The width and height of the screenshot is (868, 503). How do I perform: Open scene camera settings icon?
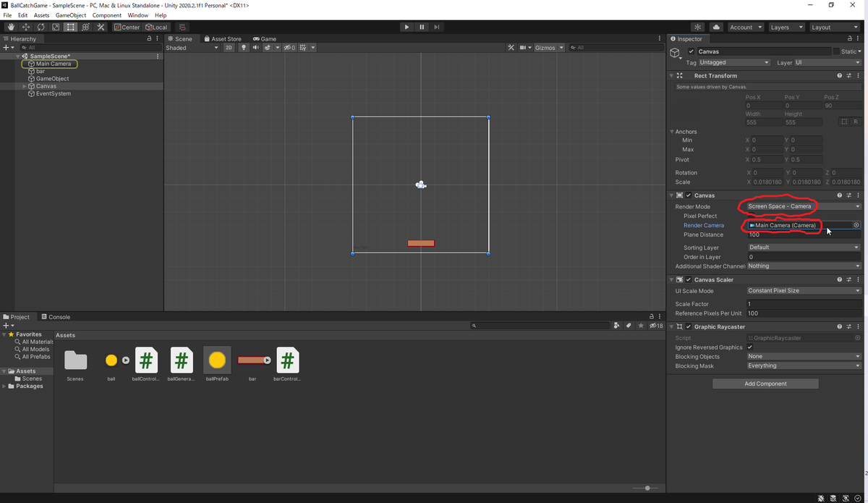coord(522,48)
